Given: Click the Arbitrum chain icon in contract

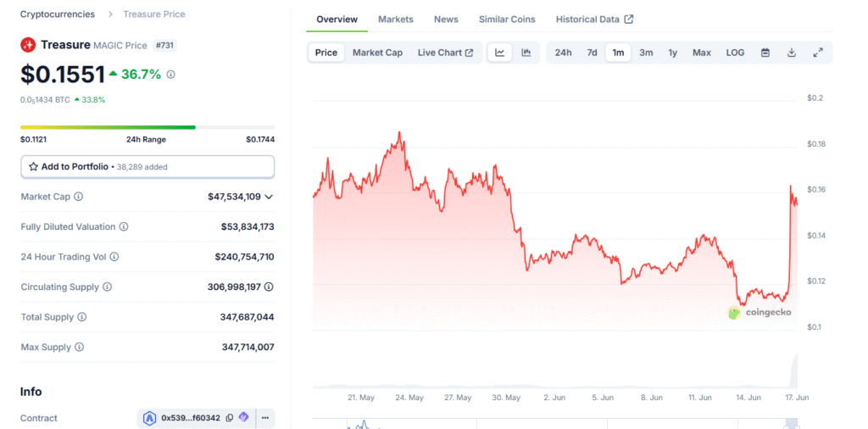Looking at the screenshot, I should tap(149, 418).
